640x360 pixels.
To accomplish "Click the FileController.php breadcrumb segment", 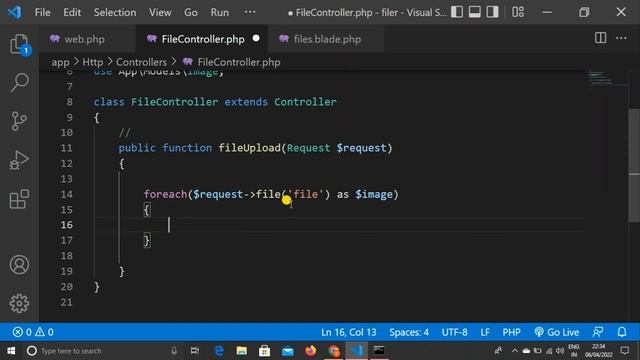I will [x=239, y=62].
